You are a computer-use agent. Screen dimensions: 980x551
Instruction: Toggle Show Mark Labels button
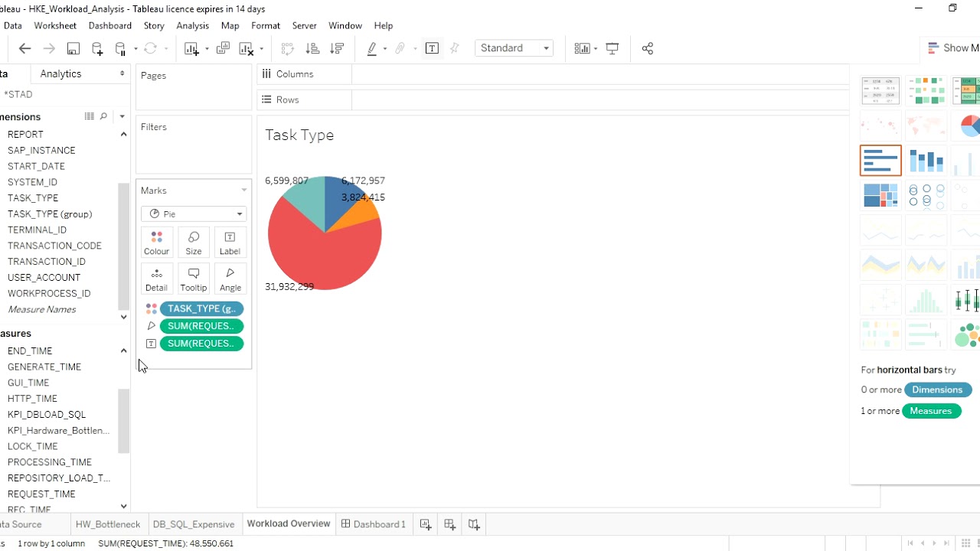click(x=432, y=48)
